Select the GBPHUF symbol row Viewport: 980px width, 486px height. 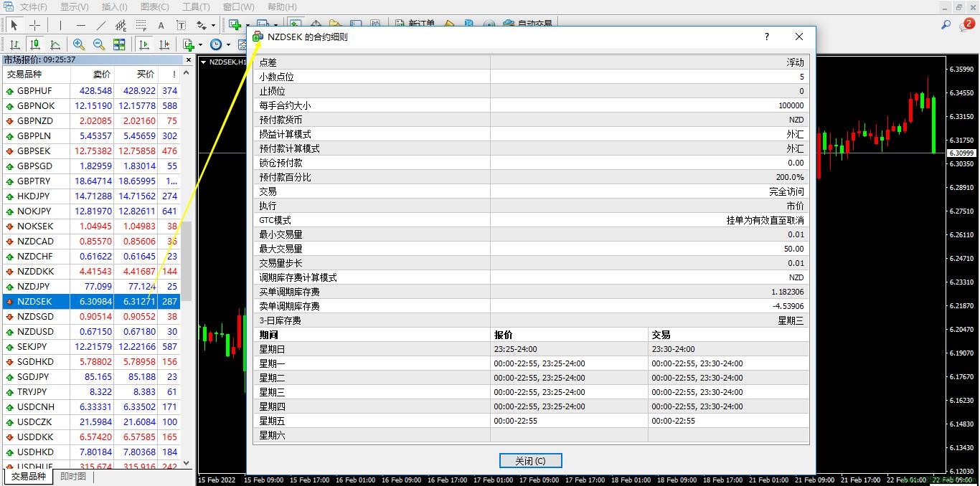tap(91, 91)
